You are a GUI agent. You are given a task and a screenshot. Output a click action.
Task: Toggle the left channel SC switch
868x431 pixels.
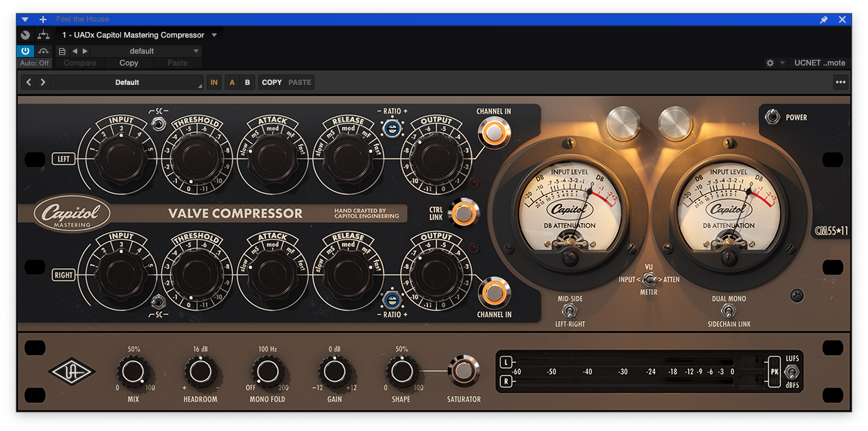(x=158, y=124)
